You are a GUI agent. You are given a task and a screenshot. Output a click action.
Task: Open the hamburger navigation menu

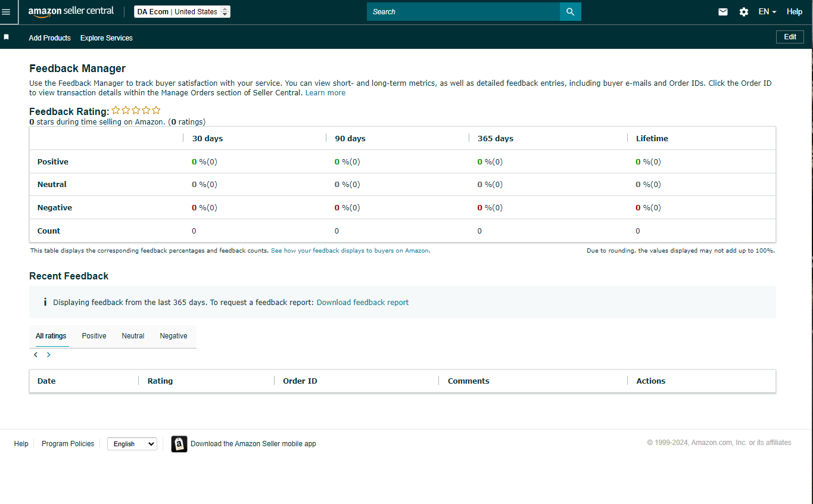pos(6,12)
